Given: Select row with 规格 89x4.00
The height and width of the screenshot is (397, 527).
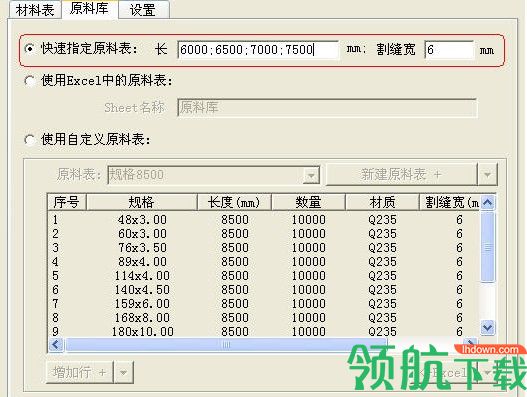Looking at the screenshot, I should 264,262.
